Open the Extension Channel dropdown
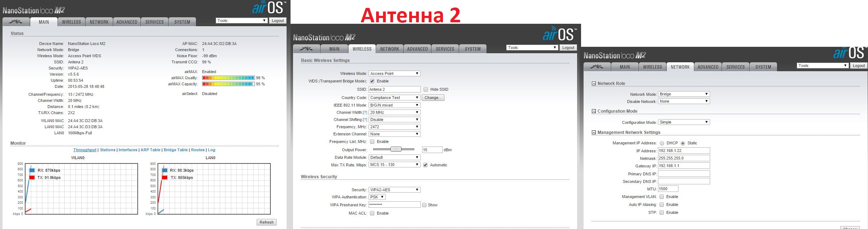868x229 pixels. [x=394, y=134]
